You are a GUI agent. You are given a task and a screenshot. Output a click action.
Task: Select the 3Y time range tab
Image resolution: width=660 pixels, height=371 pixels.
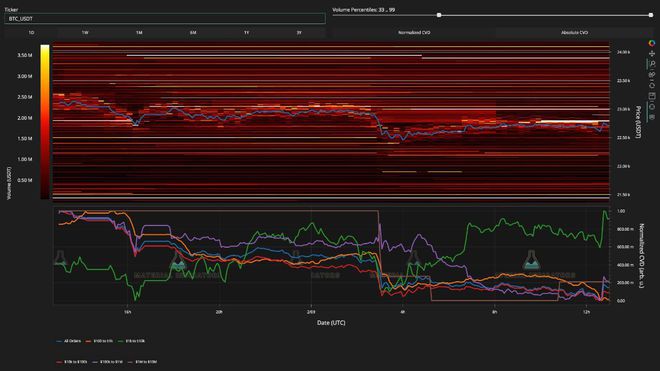[299, 32]
